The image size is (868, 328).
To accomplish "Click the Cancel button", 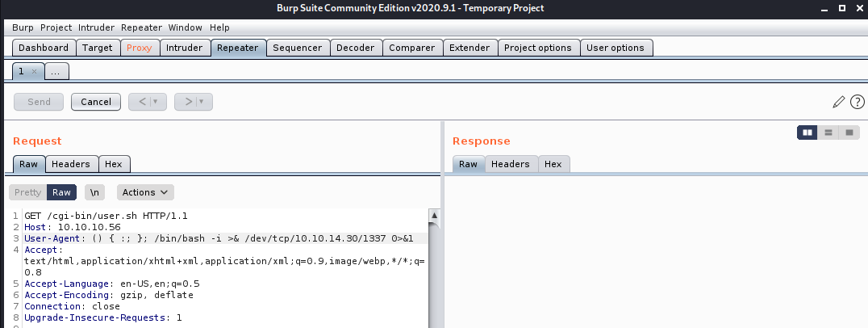I will pos(96,102).
